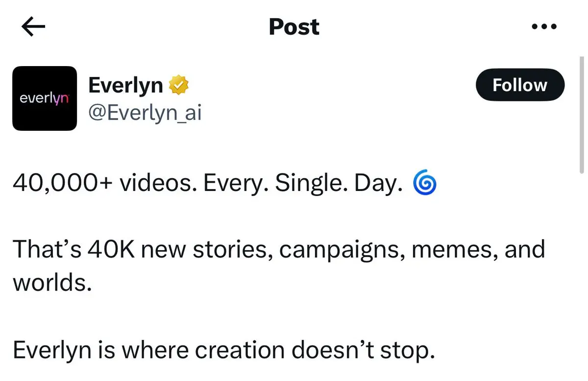Click the word "worlds." in the post
Image resolution: width=588 pixels, height=381 pixels.
pos(52,283)
